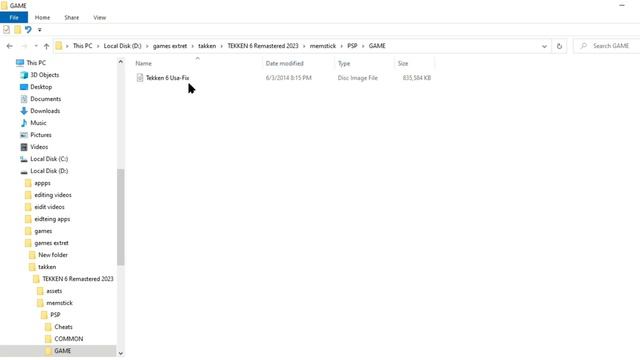Open the 'eidit videos' folder in tree

pos(49,207)
